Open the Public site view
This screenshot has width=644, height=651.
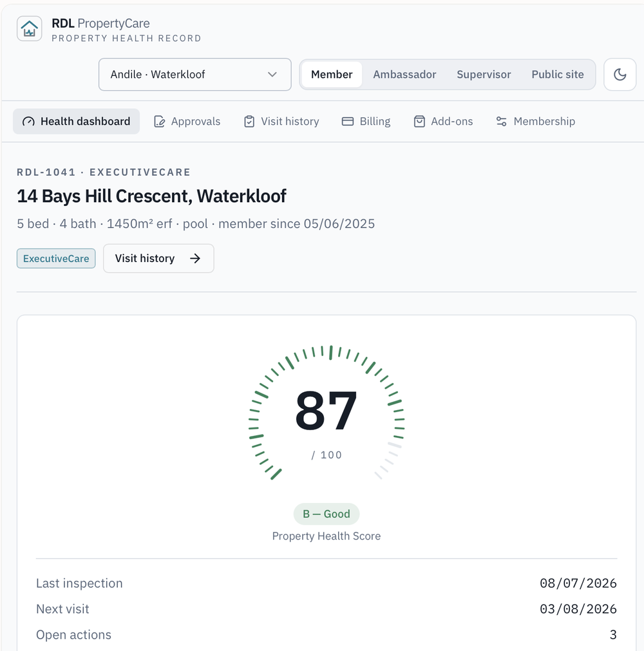point(558,74)
